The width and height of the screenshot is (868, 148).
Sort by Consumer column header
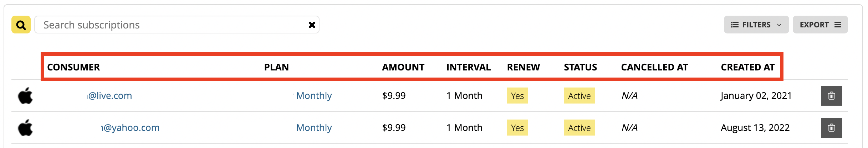(73, 67)
